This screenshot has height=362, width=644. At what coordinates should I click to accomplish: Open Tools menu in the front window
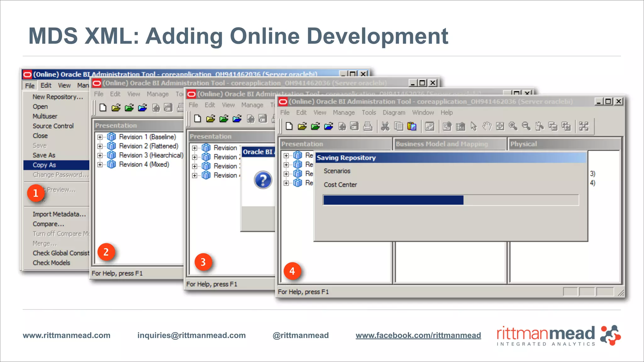(369, 112)
